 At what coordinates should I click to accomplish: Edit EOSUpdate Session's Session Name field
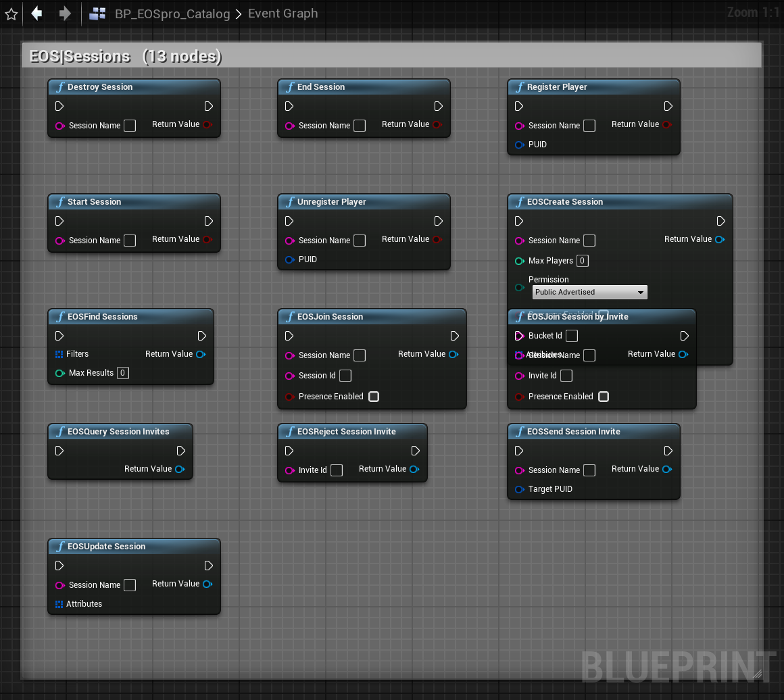(130, 585)
